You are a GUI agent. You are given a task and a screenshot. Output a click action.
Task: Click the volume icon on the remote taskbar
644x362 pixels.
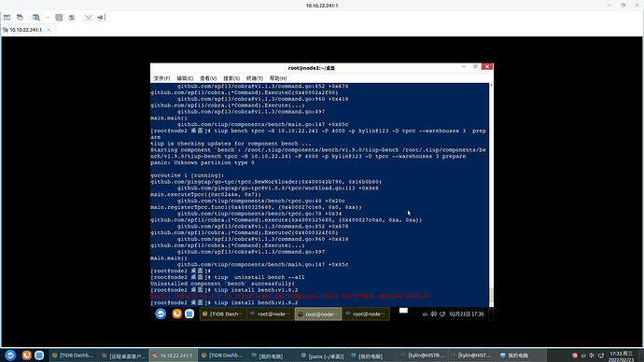coord(433,314)
